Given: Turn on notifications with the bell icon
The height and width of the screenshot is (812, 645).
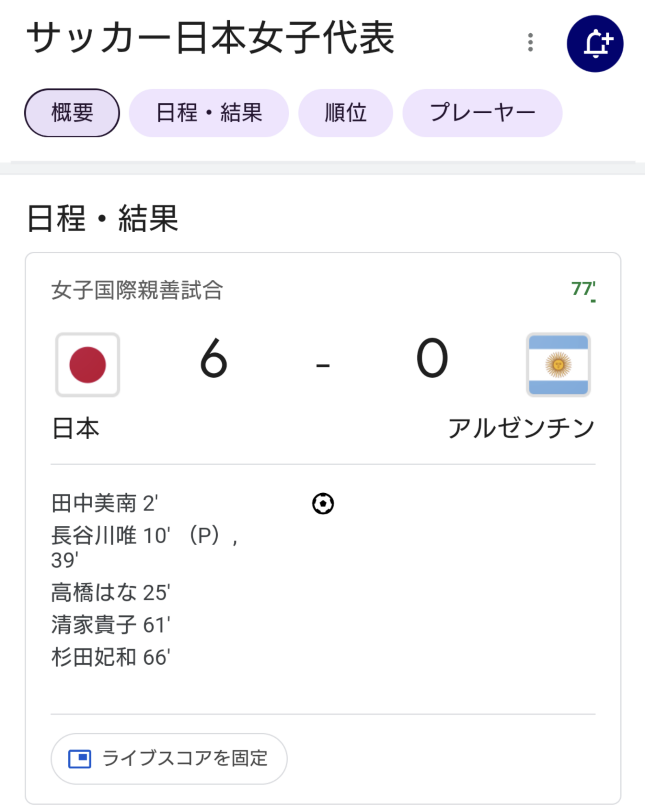Looking at the screenshot, I should point(595,43).
